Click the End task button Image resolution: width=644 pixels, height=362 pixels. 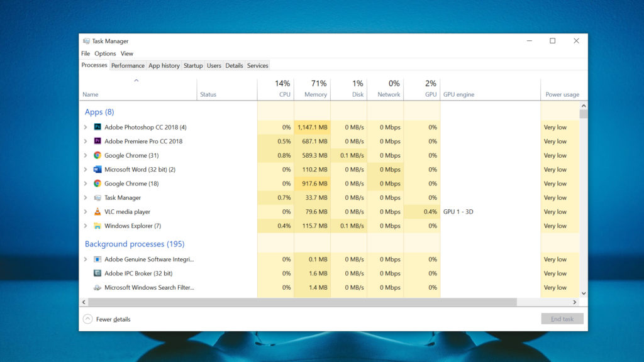(562, 319)
